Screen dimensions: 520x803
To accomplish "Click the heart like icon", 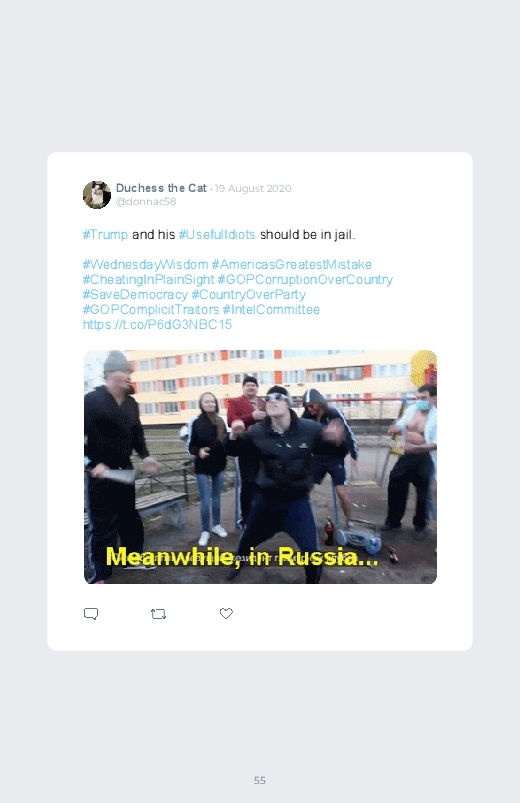I will tap(226, 613).
